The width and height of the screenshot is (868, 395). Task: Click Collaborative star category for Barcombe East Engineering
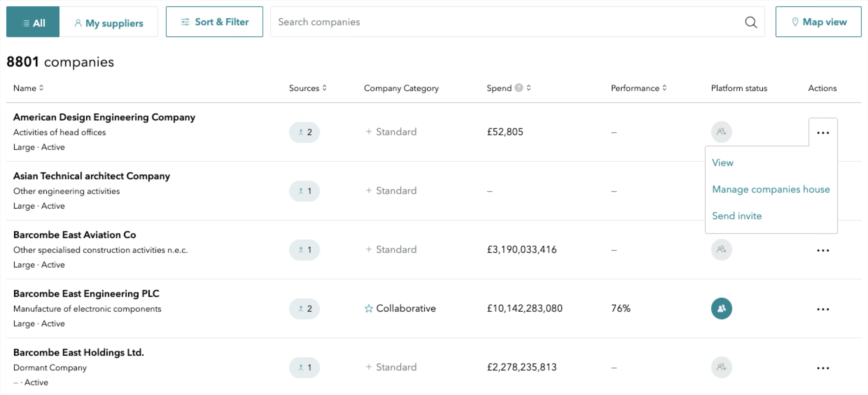[400, 308]
